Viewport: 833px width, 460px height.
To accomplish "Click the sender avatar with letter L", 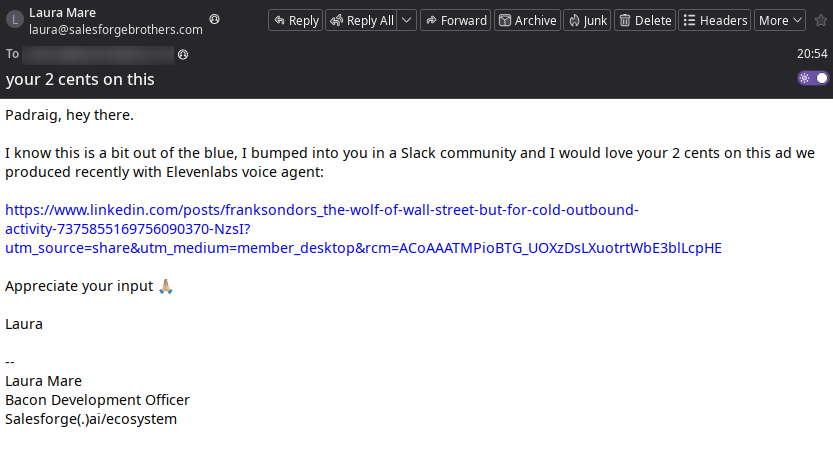I will click(14, 20).
